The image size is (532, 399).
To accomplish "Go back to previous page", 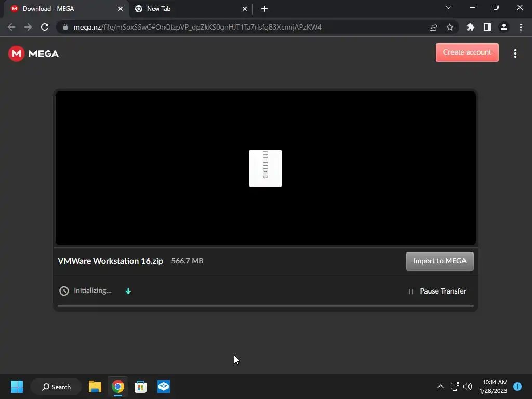I will pos(11,27).
